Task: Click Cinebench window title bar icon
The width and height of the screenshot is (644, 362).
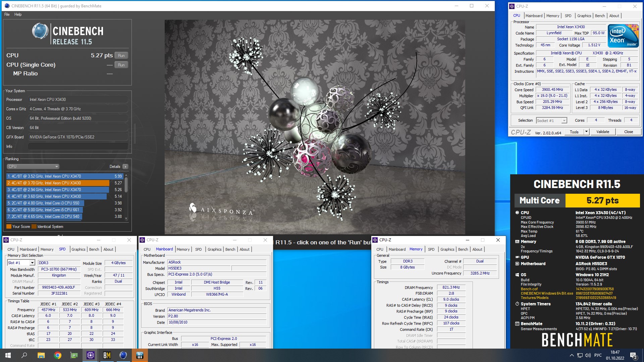Action: 7,6
